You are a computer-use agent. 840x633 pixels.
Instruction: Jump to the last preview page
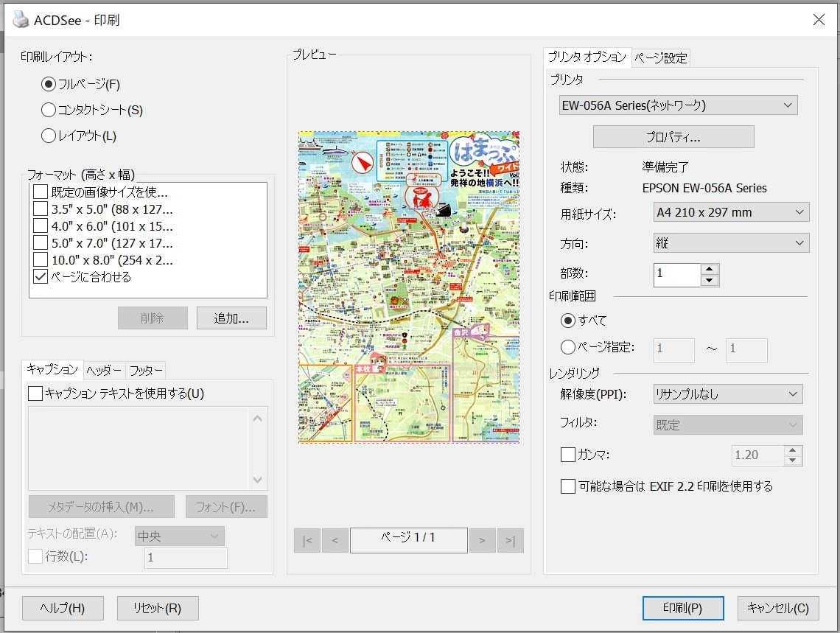click(510, 540)
